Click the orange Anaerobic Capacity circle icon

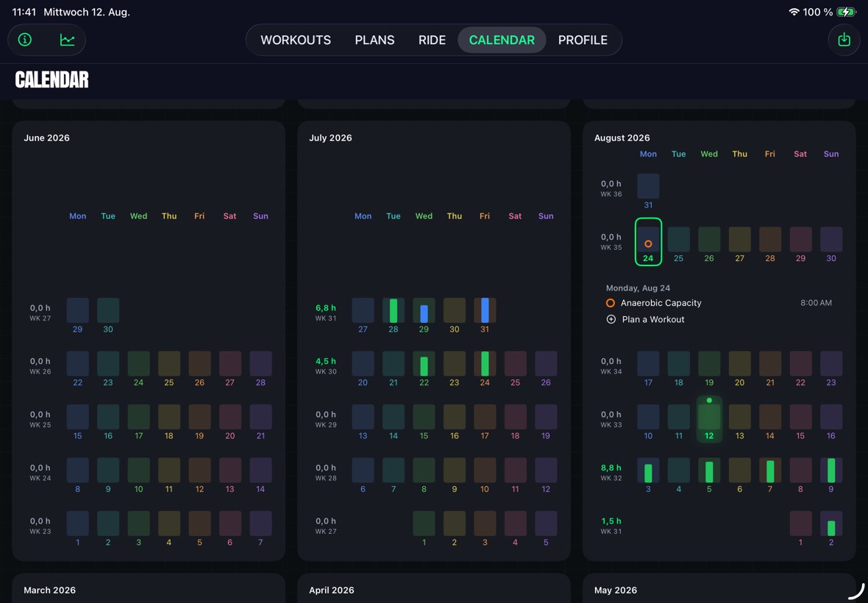pos(610,303)
